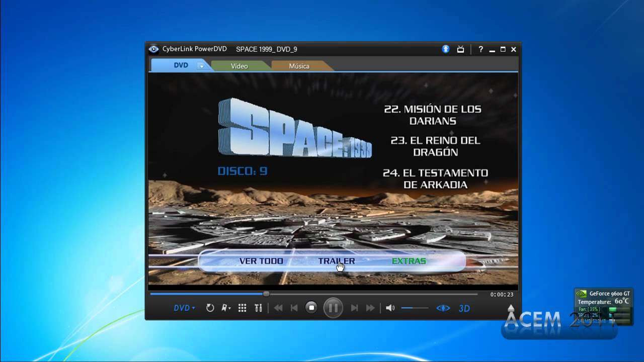This screenshot has width=644, height=362.
Task: Switch to the Vídeo tab
Action: pos(239,66)
